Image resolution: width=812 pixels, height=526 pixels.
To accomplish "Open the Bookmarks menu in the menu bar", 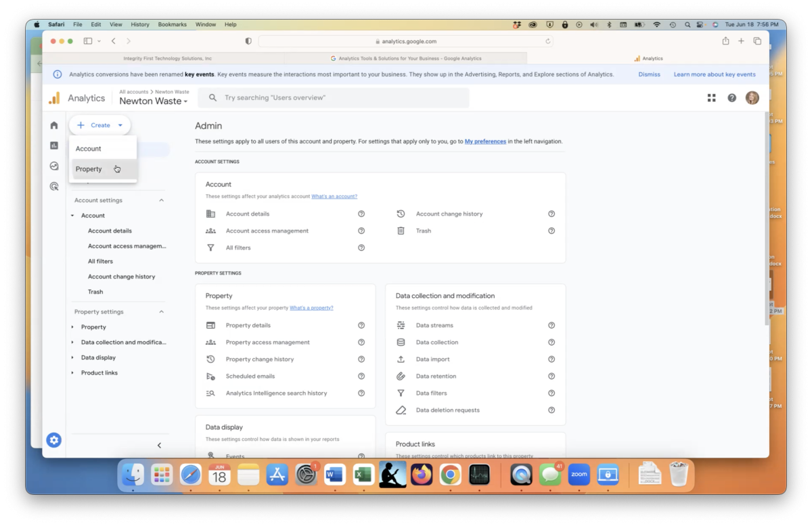I will [x=172, y=24].
